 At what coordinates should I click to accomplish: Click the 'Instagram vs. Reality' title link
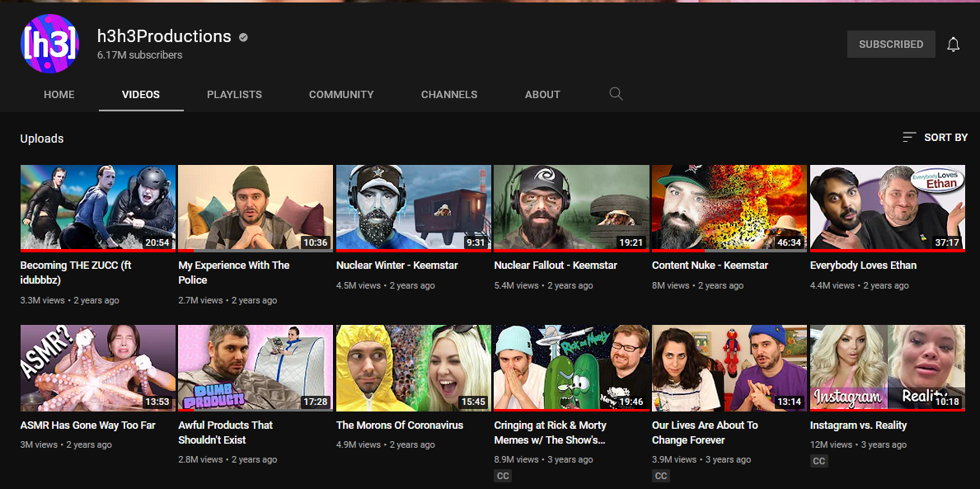coord(858,426)
